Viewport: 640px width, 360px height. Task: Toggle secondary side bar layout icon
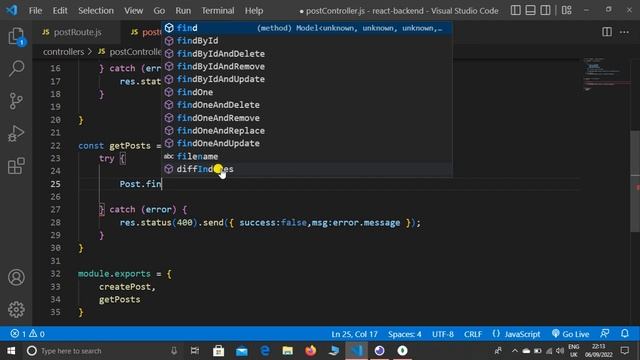pos(545,10)
